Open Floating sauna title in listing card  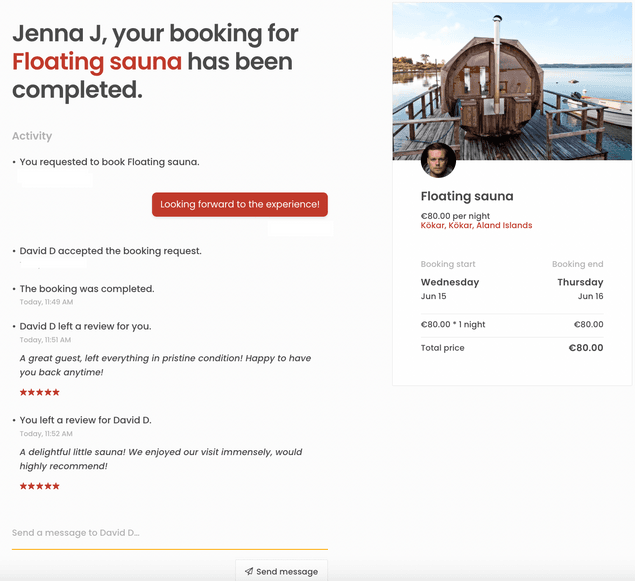(x=467, y=197)
